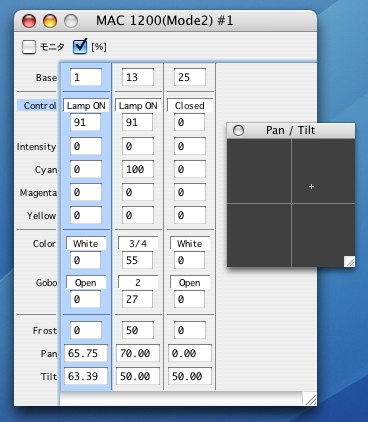368x422 pixels.
Task: Click Color value field in first column
Action: point(85,260)
